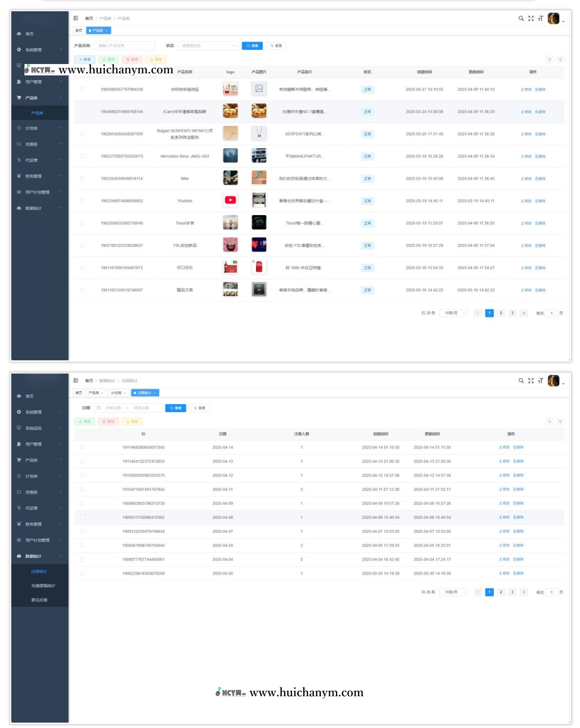This screenshot has height=728, width=580.
Task: Switch to the 计划库 tab
Action: click(118, 393)
